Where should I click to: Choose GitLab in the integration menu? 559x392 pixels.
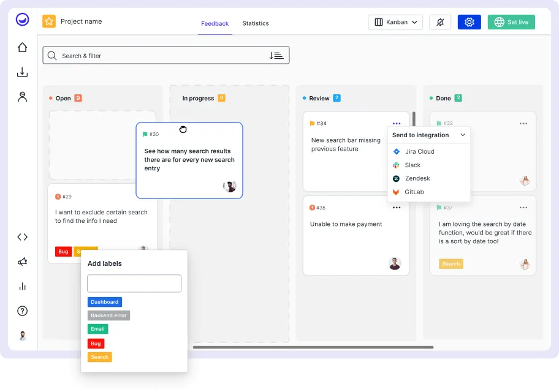click(413, 192)
